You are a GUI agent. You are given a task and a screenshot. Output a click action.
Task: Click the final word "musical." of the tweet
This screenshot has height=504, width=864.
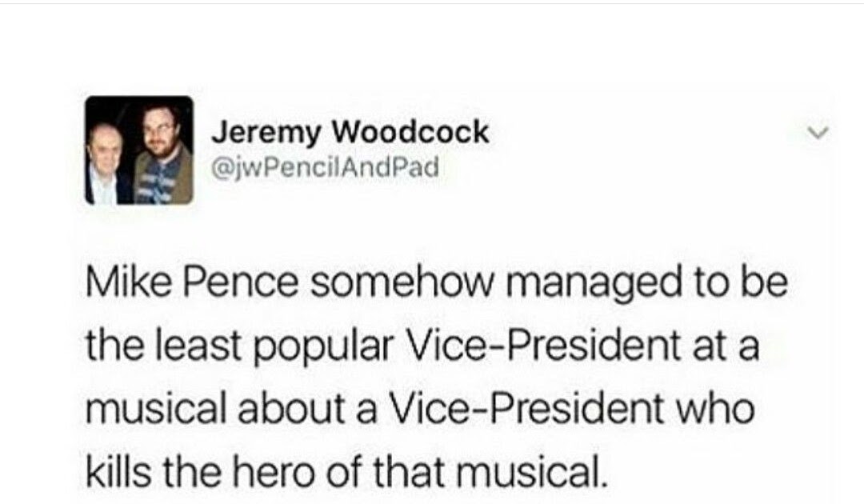point(530,472)
